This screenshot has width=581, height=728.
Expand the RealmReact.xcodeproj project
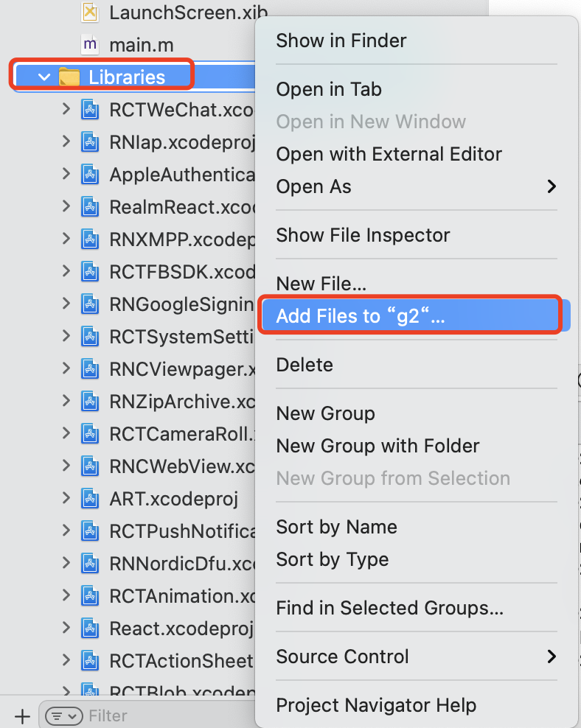(67, 207)
